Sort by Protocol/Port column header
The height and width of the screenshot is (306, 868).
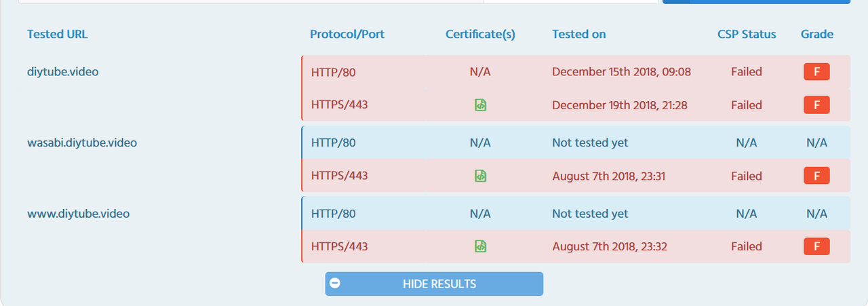(347, 34)
